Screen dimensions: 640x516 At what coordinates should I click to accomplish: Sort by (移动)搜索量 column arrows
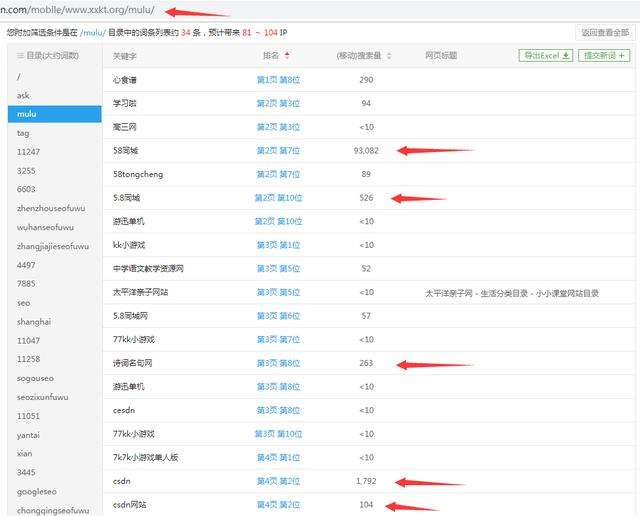pos(389,56)
